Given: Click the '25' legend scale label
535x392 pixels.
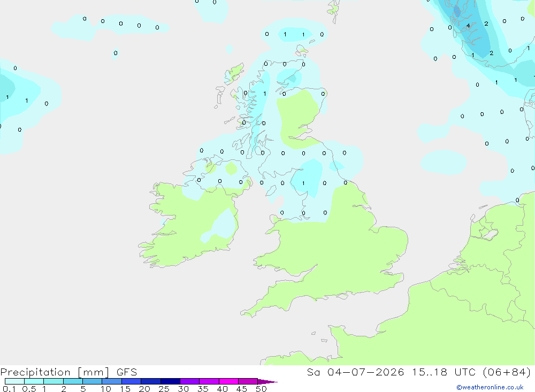Looking at the screenshot, I should 164,389.
